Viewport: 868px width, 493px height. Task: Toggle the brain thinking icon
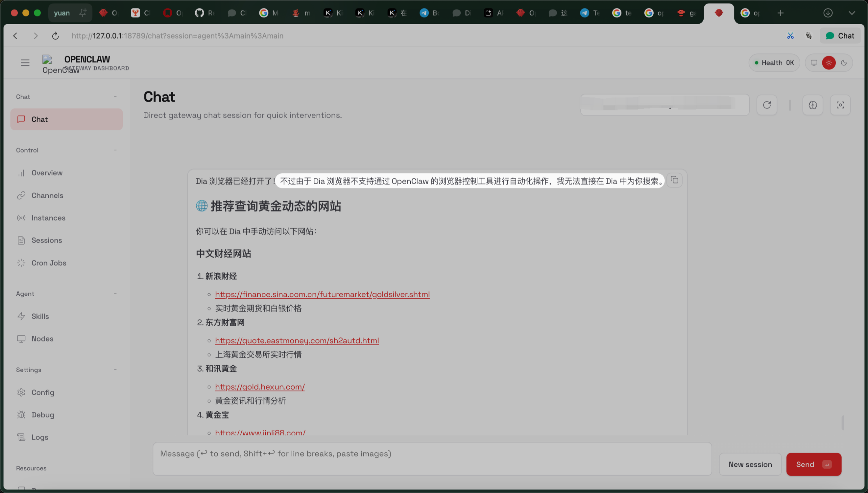812,105
